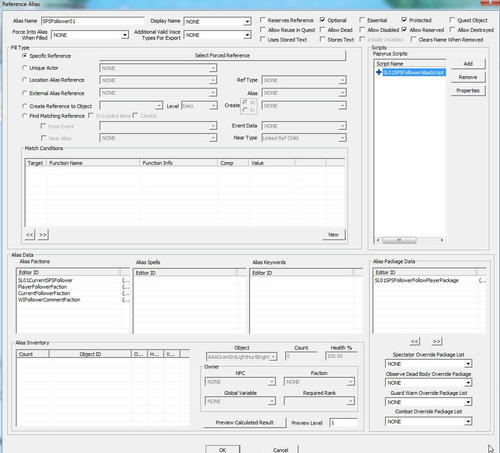
Task: Open the Display Name dropdown
Action: pyautogui.click(x=247, y=22)
